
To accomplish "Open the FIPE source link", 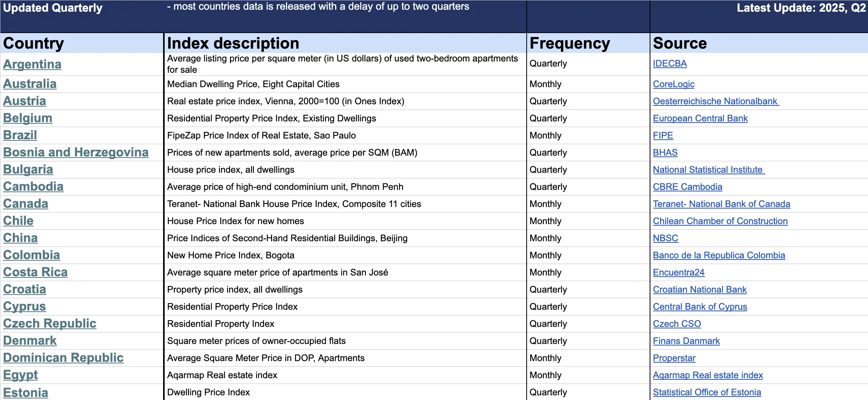I will pyautogui.click(x=662, y=135).
